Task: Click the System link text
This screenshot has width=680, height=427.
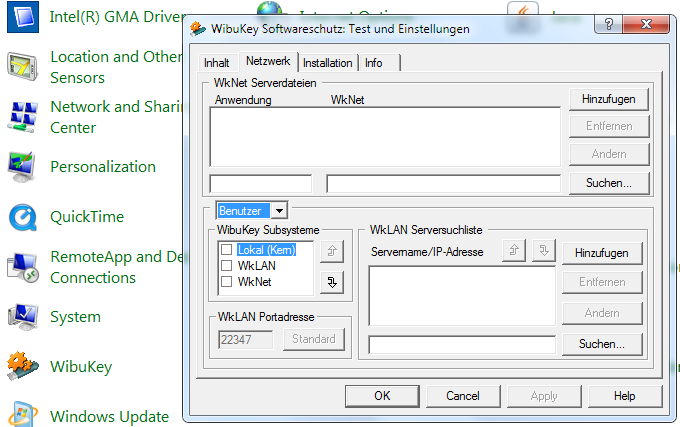Action: coord(75,317)
